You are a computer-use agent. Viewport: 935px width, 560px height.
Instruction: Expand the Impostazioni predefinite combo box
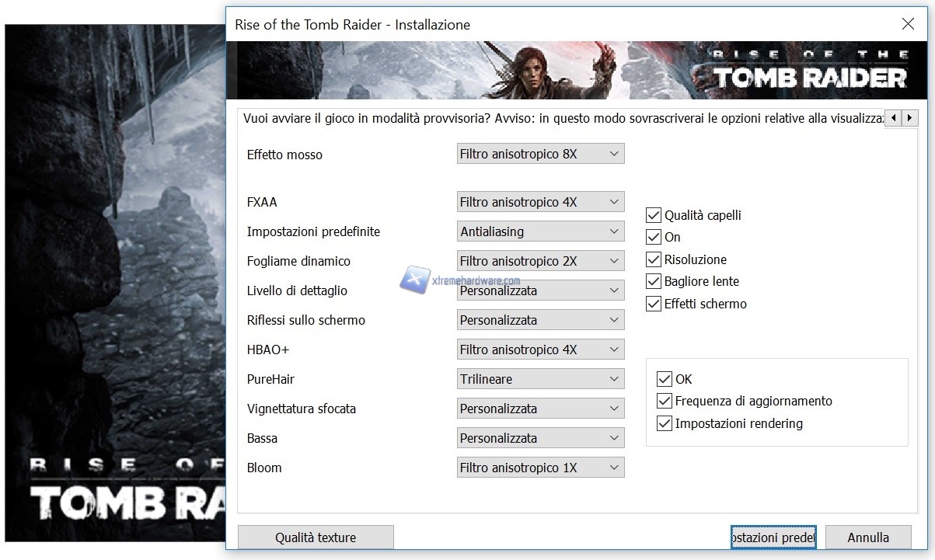point(540,231)
